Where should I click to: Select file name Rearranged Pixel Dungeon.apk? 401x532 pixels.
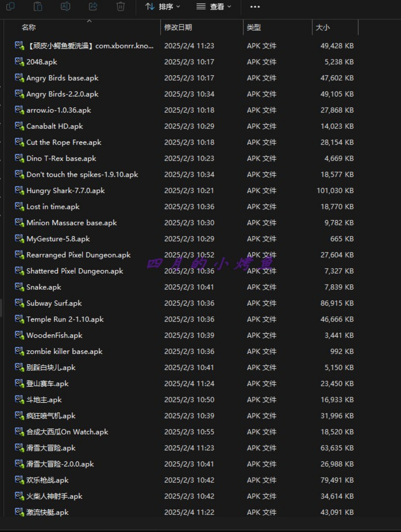[x=78, y=255]
